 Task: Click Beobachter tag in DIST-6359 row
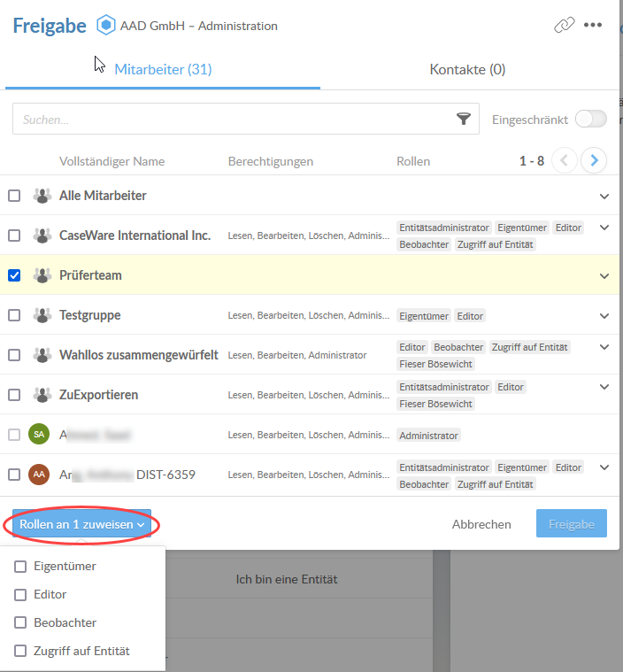pyautogui.click(x=424, y=484)
